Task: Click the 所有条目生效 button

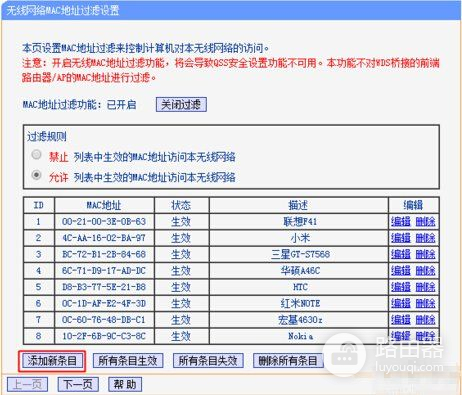Action: pyautogui.click(x=128, y=361)
